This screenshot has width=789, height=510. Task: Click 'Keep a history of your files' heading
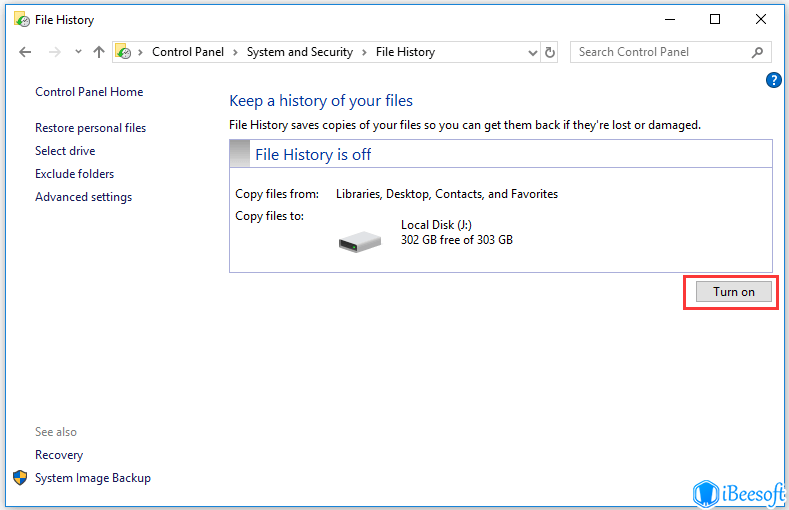click(321, 101)
